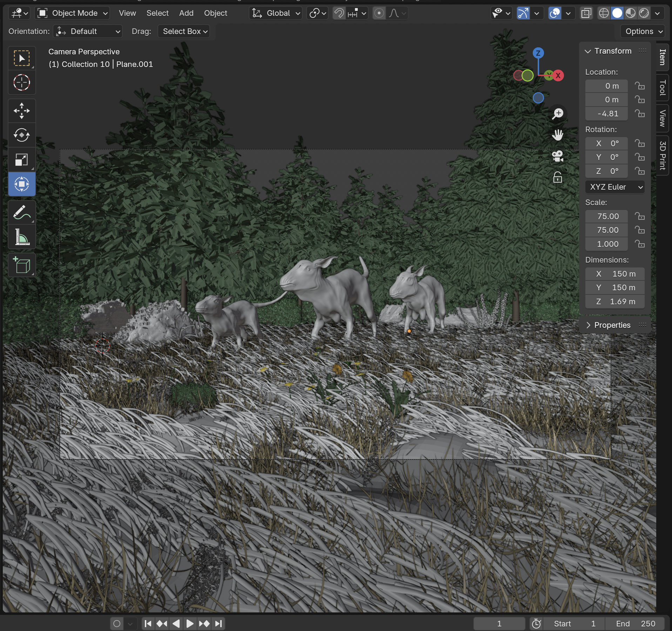Switch to the 3D Print sidebar tab
Viewport: 672px width, 631px height.
(663, 156)
